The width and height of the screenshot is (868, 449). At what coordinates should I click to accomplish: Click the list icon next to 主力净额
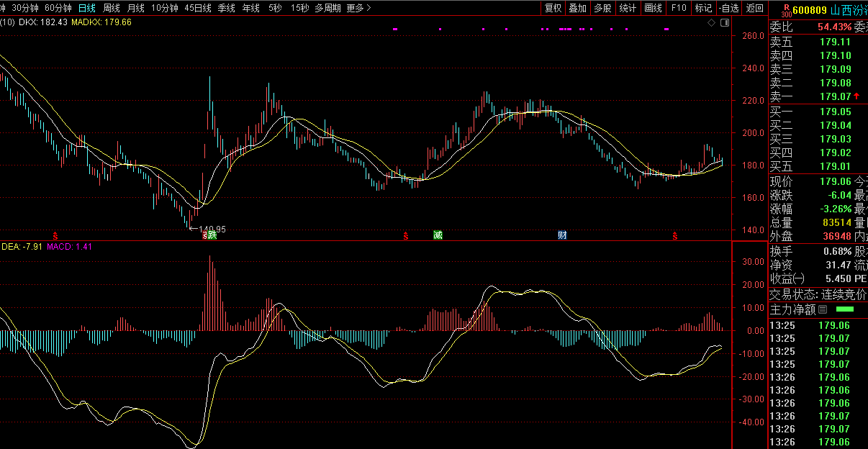[822, 310]
